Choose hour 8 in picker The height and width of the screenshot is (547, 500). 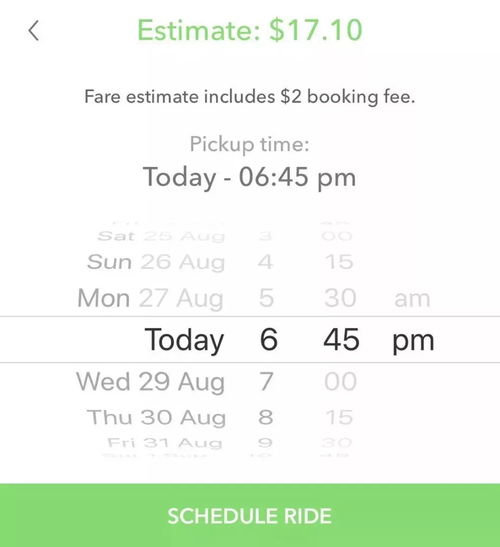click(x=266, y=417)
